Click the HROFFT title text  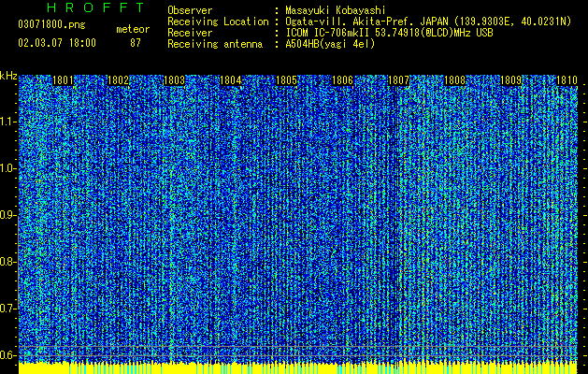(95, 7)
